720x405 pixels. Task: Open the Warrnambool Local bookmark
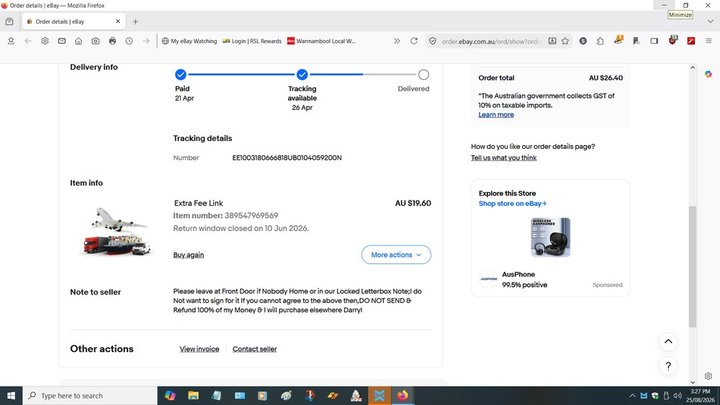pyautogui.click(x=321, y=41)
